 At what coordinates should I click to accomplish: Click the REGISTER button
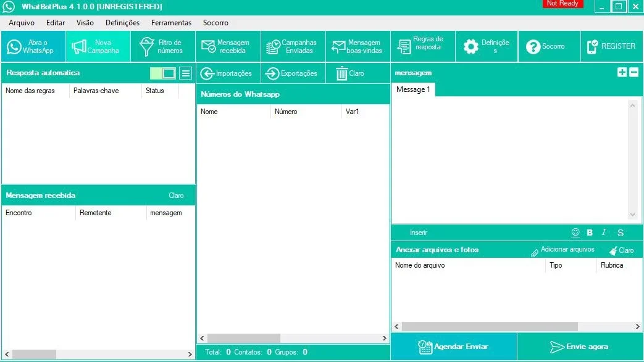point(612,46)
